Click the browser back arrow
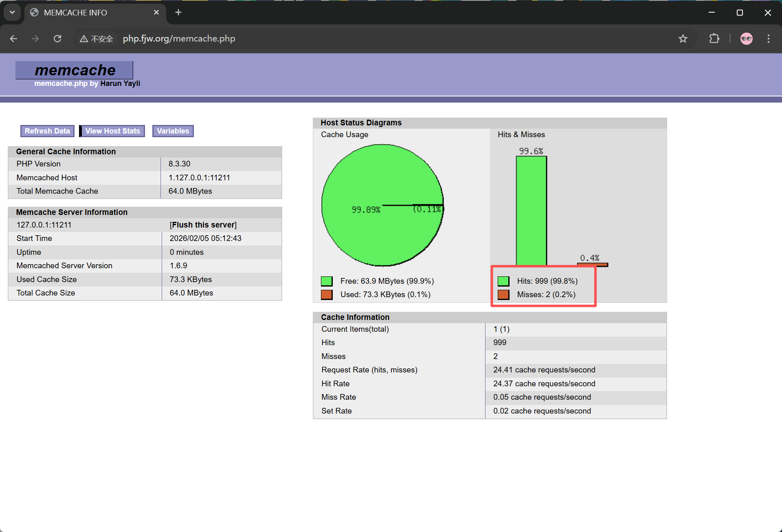782x532 pixels. click(13, 39)
